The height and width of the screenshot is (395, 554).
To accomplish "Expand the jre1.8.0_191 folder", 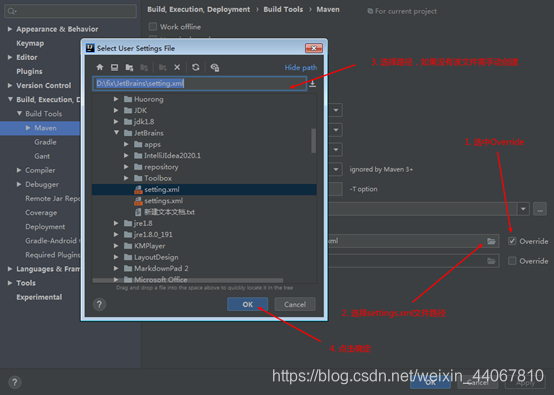I will click(x=116, y=234).
